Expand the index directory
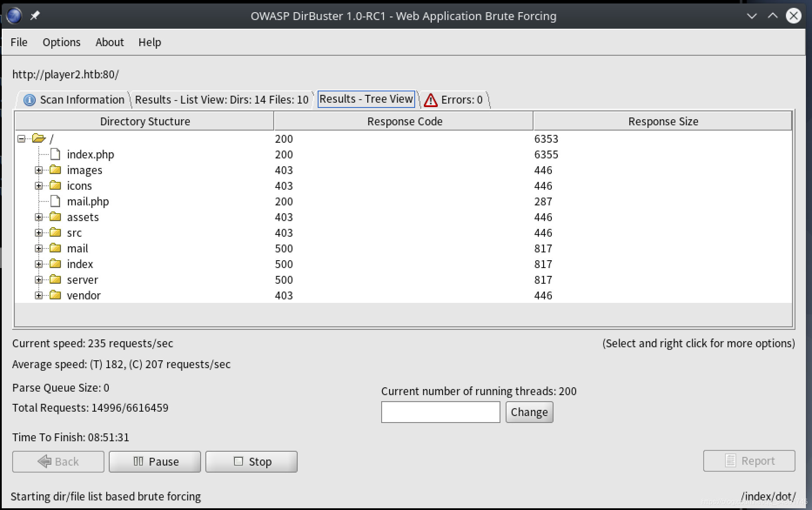This screenshot has height=510, width=812. click(x=39, y=264)
